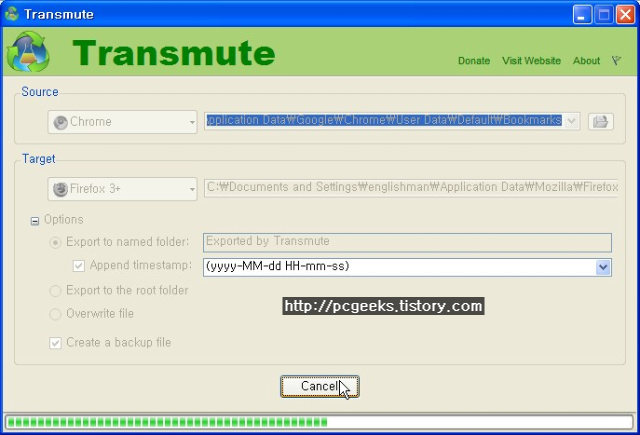This screenshot has width=640, height=435.
Task: Click the Target group label
Action: point(38,158)
